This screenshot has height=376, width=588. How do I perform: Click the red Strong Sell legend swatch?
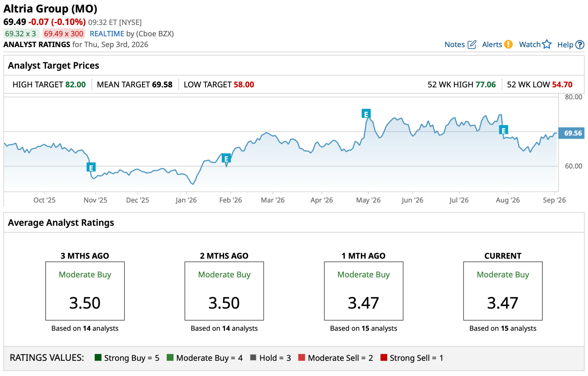pyautogui.click(x=384, y=357)
